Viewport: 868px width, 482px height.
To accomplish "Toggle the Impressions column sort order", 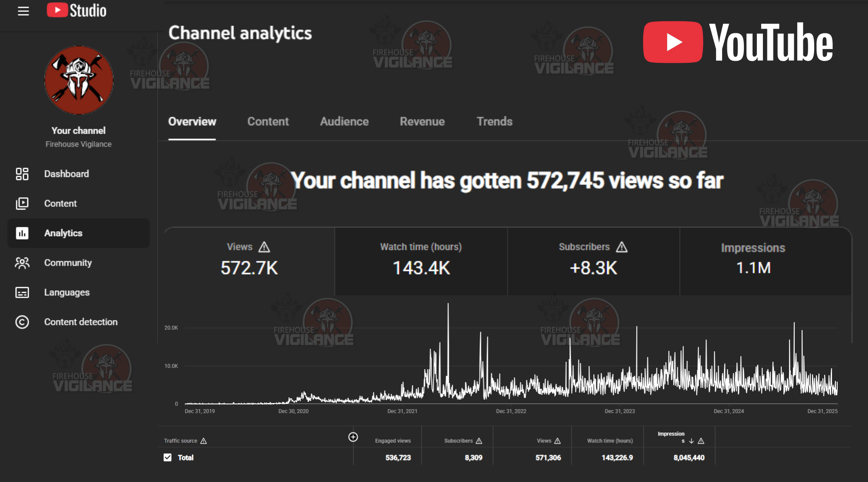I will point(691,440).
